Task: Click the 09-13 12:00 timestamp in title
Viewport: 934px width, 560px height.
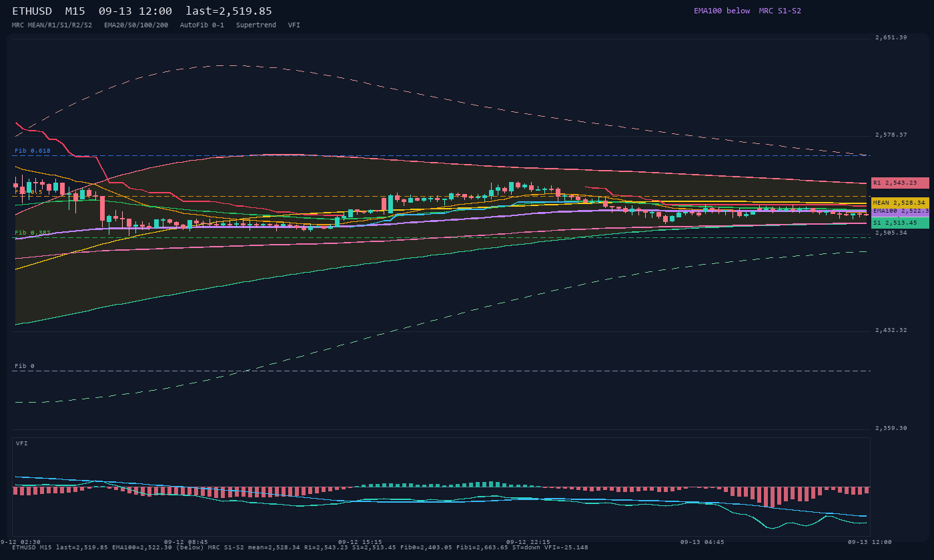Action: pyautogui.click(x=135, y=11)
